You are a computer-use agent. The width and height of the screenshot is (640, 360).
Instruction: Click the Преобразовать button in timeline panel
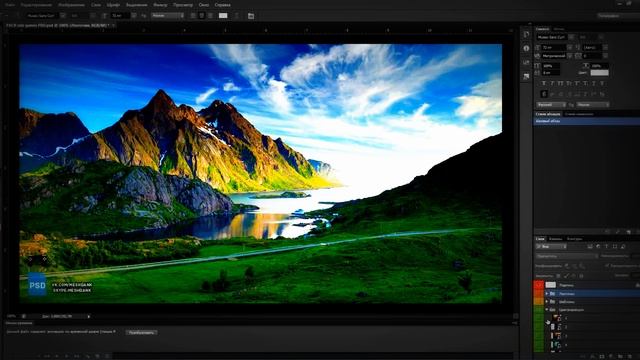(141, 332)
